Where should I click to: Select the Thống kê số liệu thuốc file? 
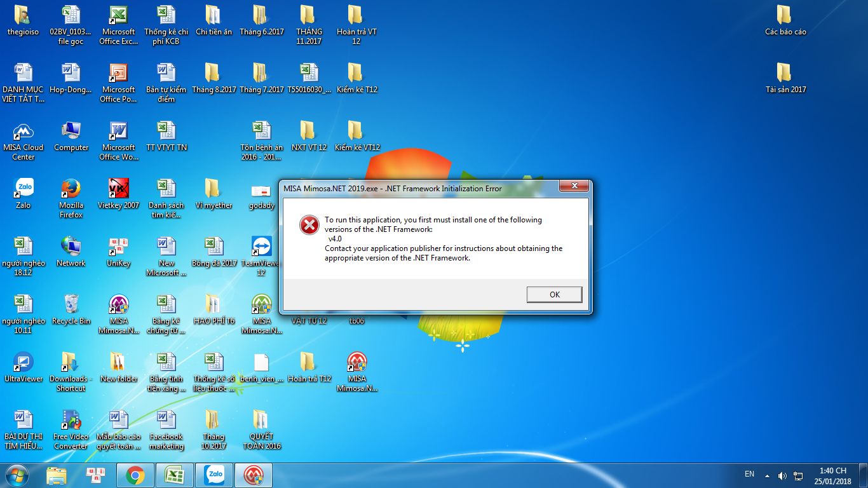(x=214, y=372)
